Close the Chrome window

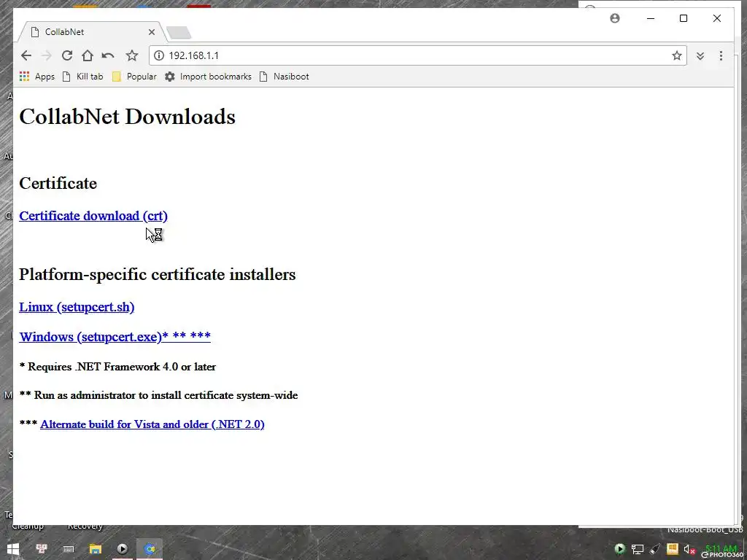(x=717, y=18)
